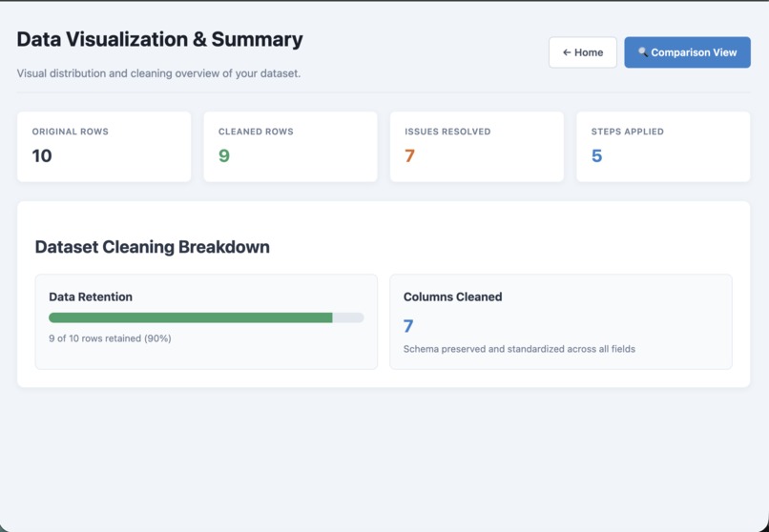The image size is (769, 532).
Task: Click '9 of 10 rows retained (90%)' text
Action: [110, 338]
